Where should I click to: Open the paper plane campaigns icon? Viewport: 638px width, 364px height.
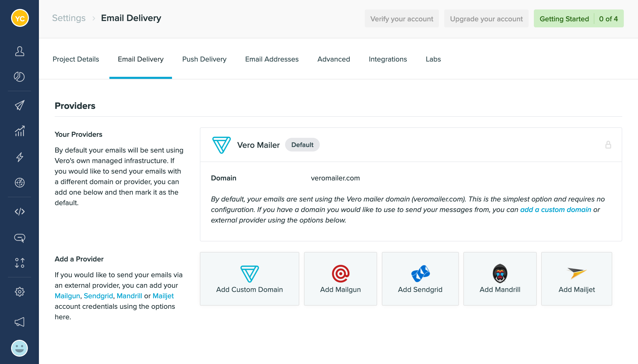click(19, 105)
